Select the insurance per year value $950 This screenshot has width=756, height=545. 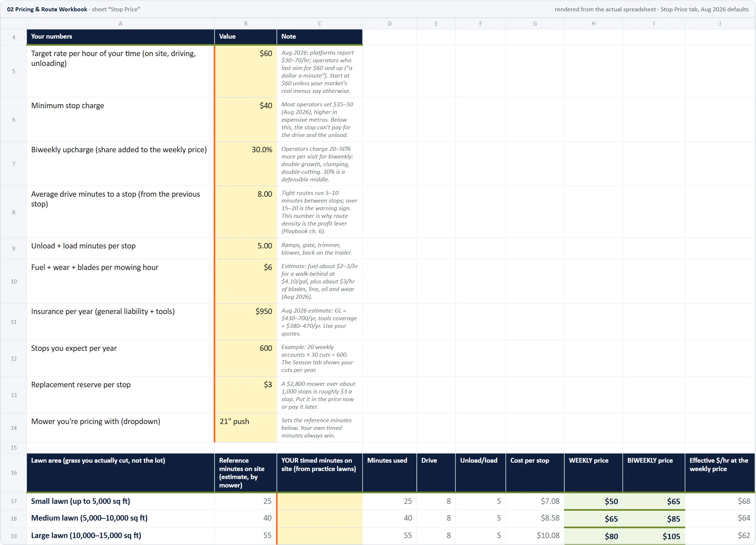[x=246, y=322]
